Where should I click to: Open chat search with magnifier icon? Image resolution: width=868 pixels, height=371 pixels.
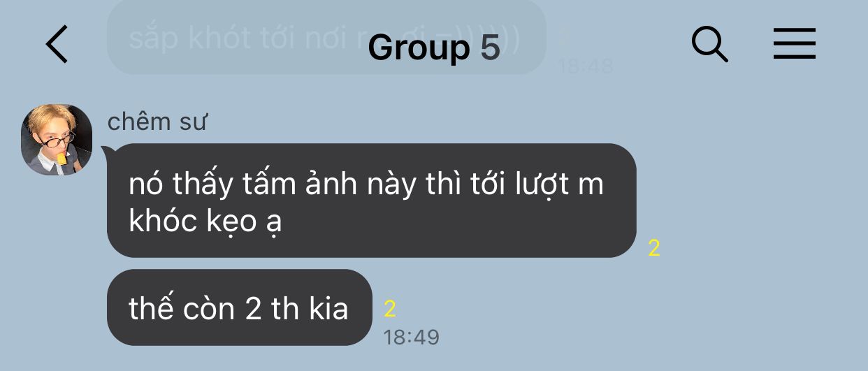[x=710, y=44]
